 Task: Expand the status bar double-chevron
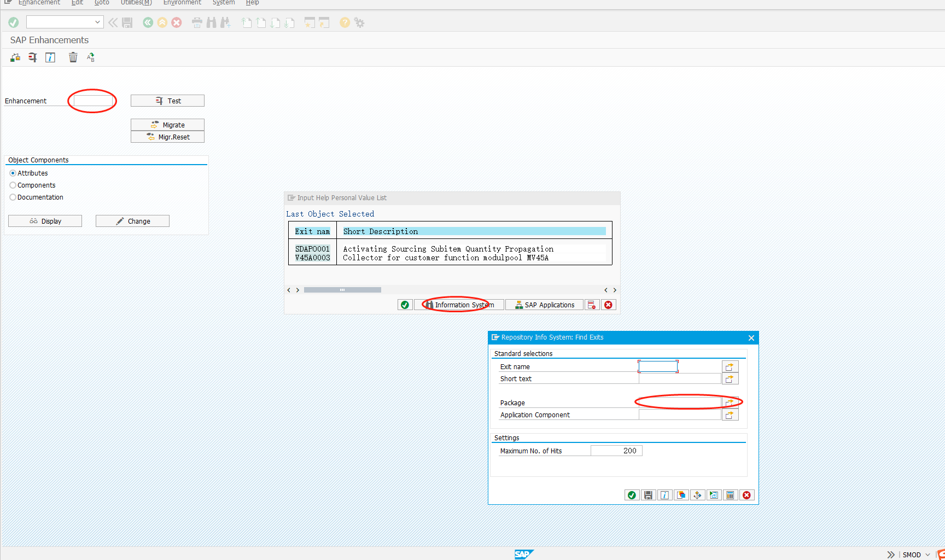click(x=891, y=555)
